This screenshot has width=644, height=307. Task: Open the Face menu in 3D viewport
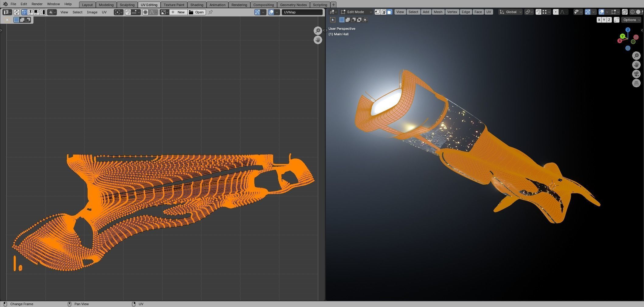point(478,12)
